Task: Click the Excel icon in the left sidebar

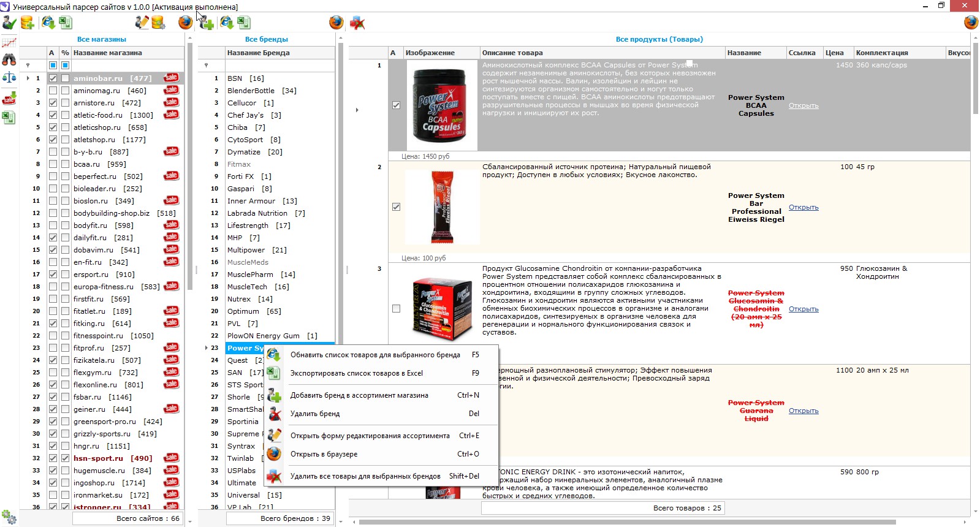Action: (9, 118)
